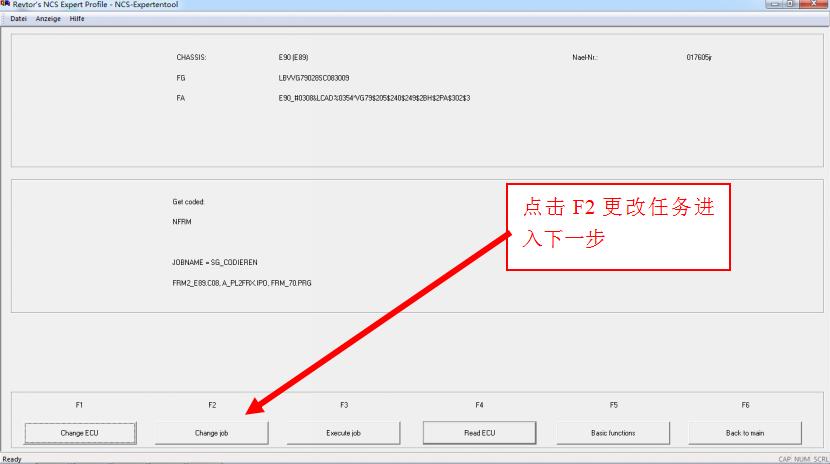Click the Read ECU button
The width and height of the screenshot is (830, 464).
point(480,433)
